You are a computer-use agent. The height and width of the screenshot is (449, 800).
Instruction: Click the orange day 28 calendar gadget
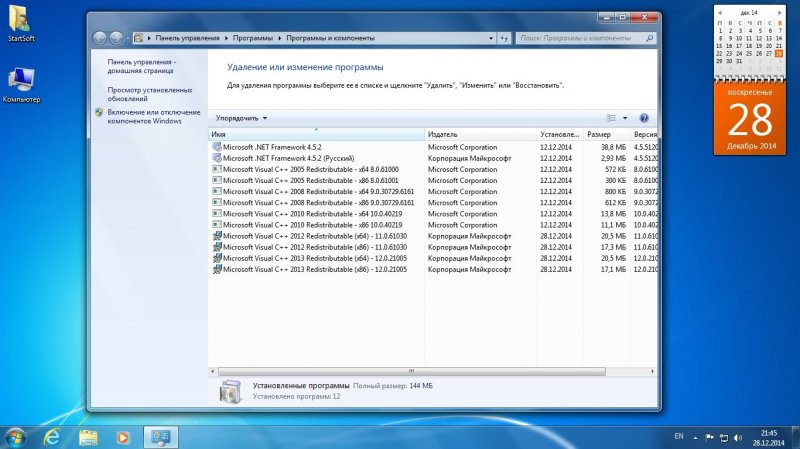[x=749, y=119]
